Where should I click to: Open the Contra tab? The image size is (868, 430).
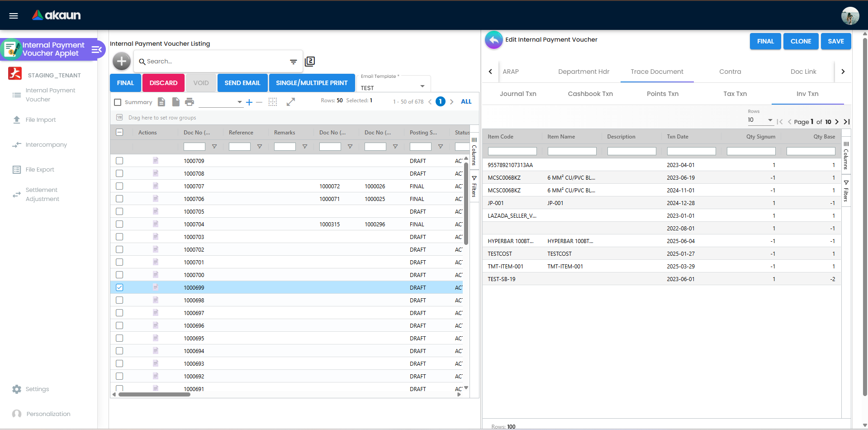[x=730, y=72]
